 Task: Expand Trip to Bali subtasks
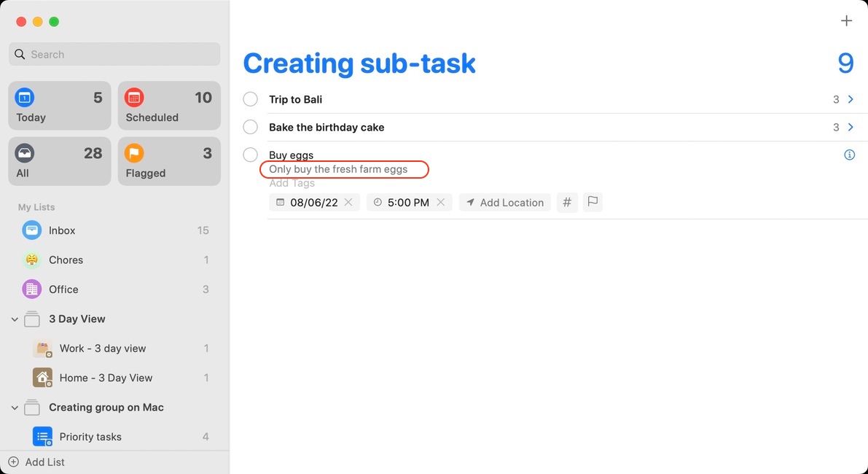[x=851, y=99]
